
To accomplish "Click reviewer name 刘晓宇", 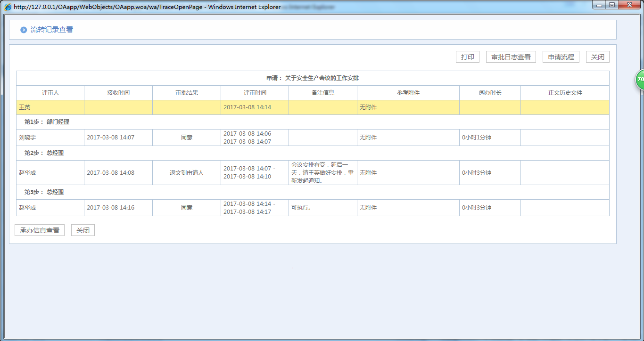I will point(27,138).
